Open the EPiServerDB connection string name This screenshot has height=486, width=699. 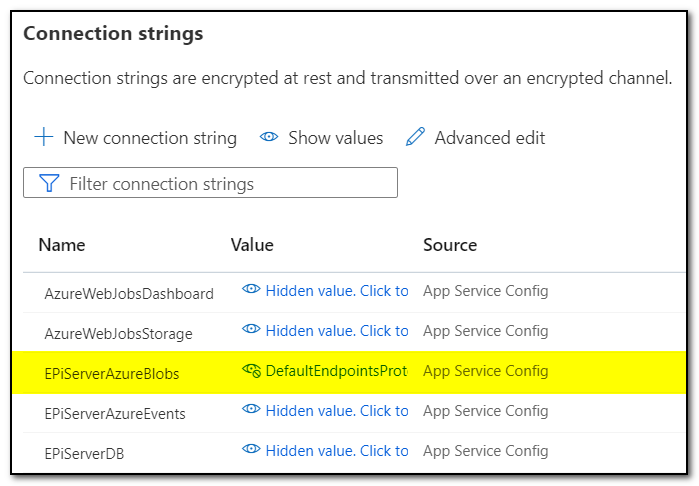pyautogui.click(x=84, y=454)
